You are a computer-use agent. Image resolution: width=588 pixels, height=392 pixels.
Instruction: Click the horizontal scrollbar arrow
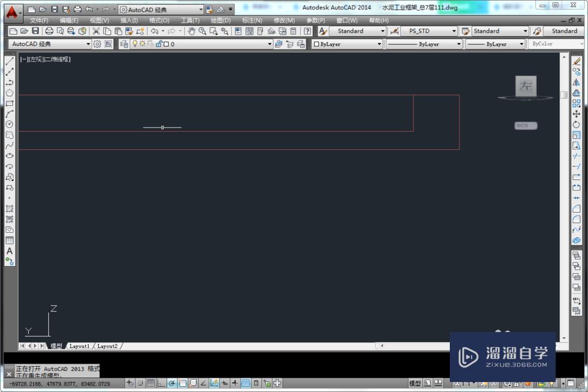[x=382, y=346]
